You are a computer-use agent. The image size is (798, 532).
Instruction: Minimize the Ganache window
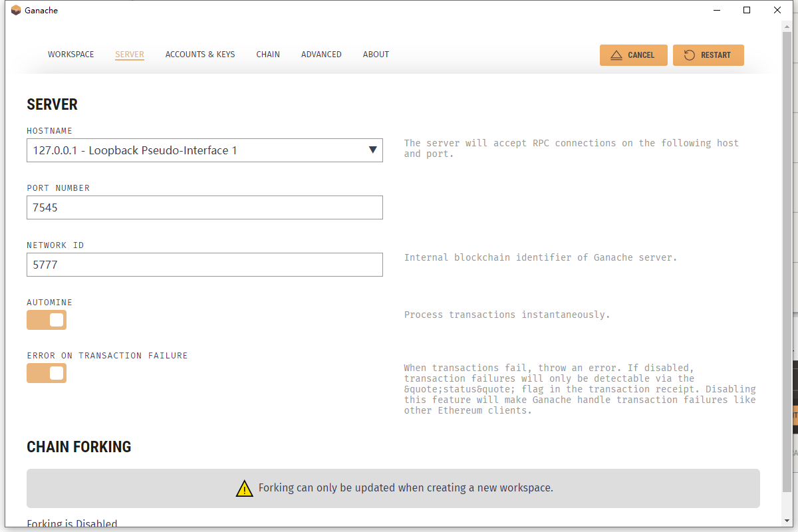[717, 10]
